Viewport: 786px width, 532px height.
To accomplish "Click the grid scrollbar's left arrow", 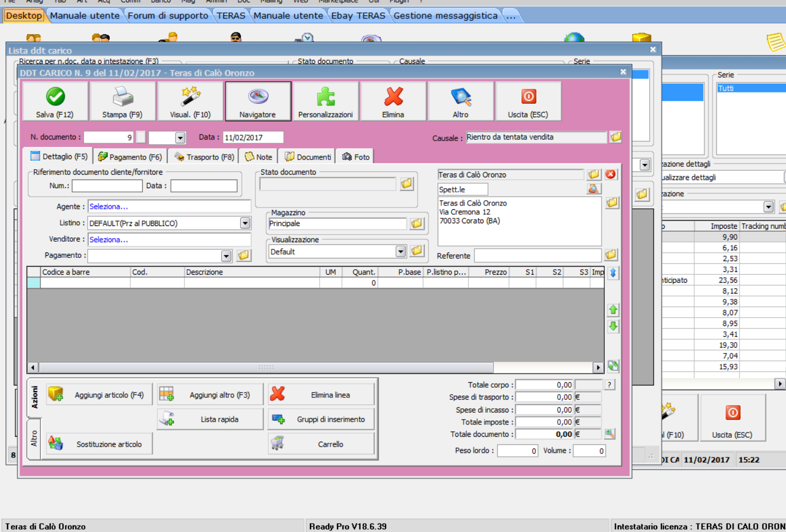I will click(33, 368).
